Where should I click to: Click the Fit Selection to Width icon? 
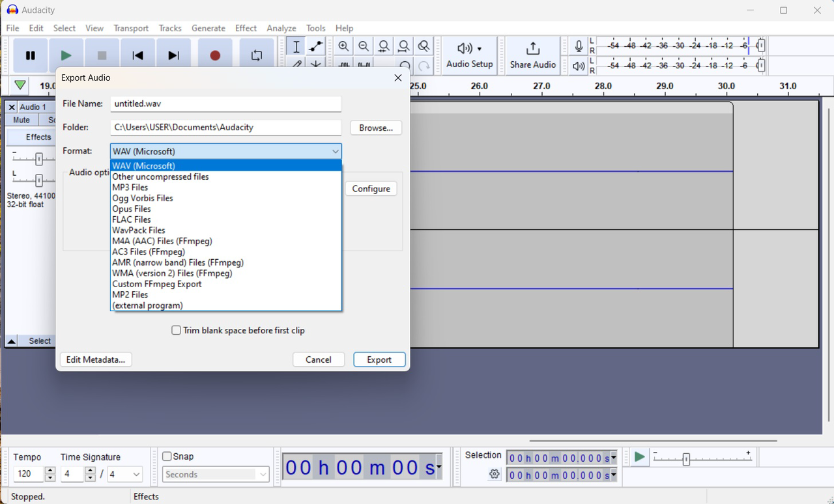pyautogui.click(x=383, y=46)
